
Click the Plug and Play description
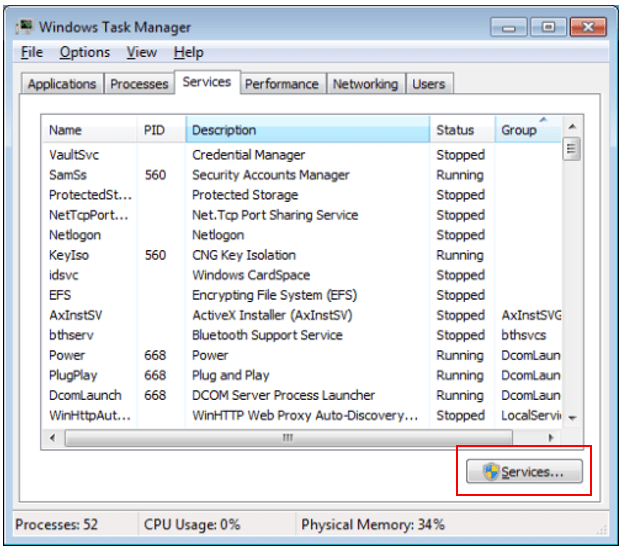coord(231,375)
